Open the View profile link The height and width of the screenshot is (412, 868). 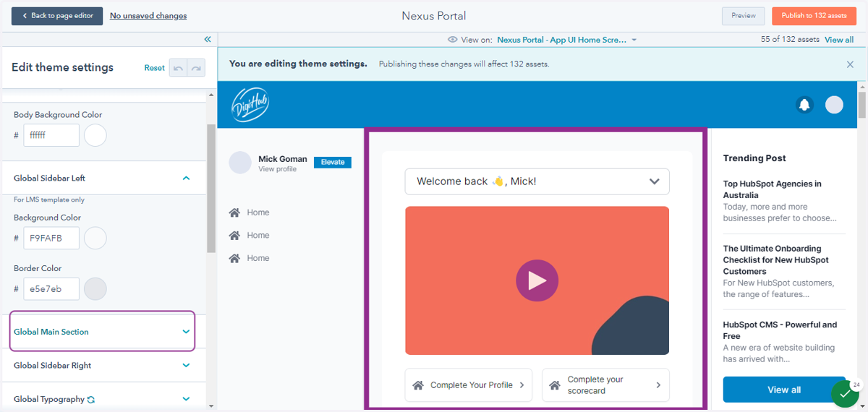[277, 169]
